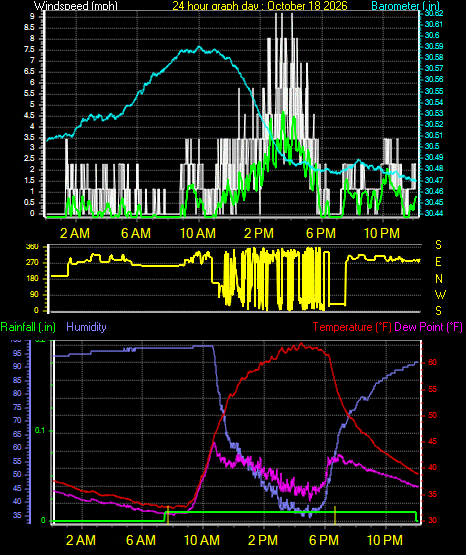Click the "E" compass direction label
Viewport: 466px width, 555px height.
pos(438,262)
